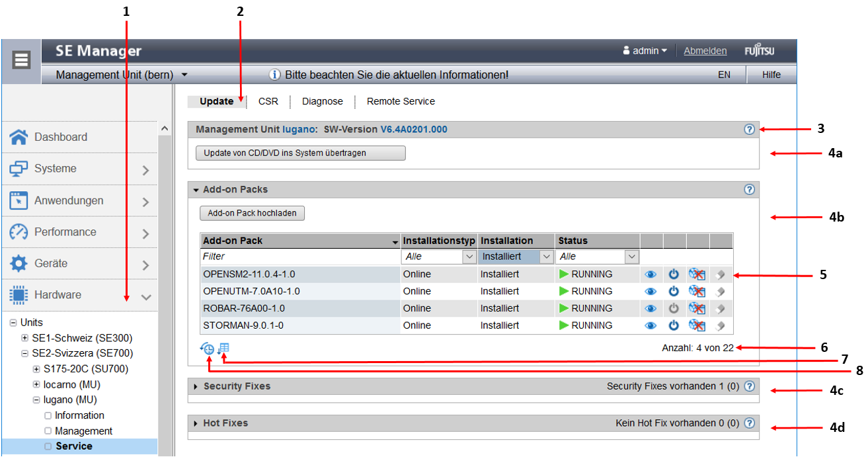The image size is (868, 459).
Task: Stop OPENUTM-7.0A10-1.0 with power icon
Action: click(674, 291)
